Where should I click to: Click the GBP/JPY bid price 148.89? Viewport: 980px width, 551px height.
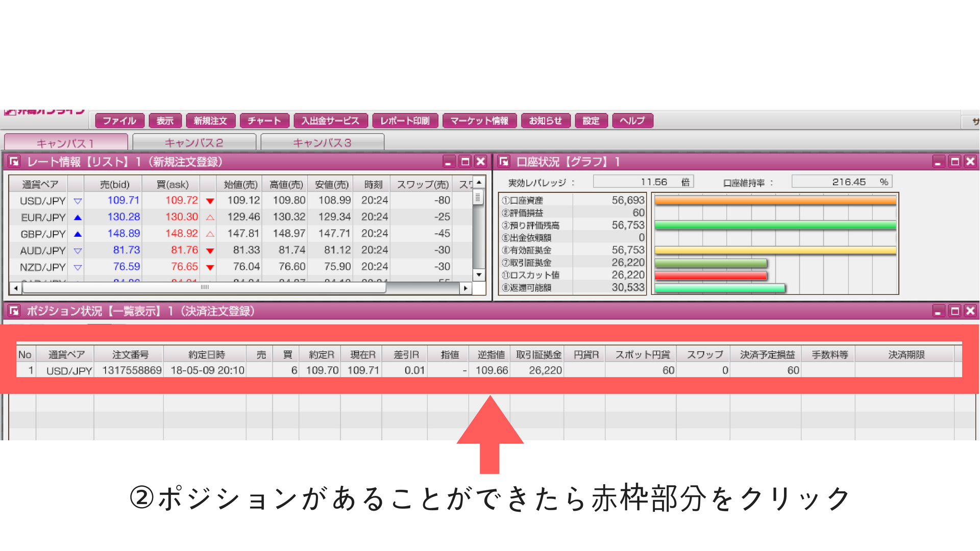pos(123,233)
